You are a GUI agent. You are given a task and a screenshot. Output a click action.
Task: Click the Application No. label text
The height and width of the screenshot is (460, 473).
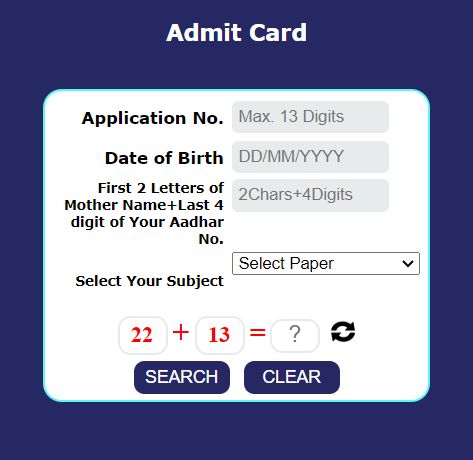[153, 118]
